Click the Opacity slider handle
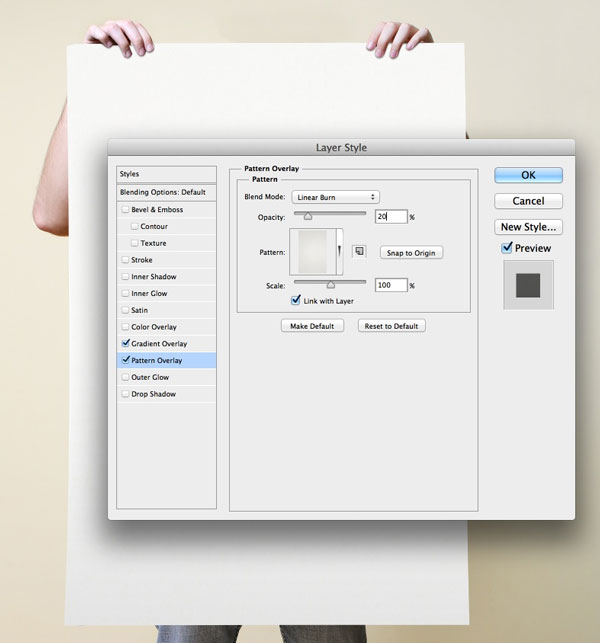600x643 pixels. pos(308,216)
